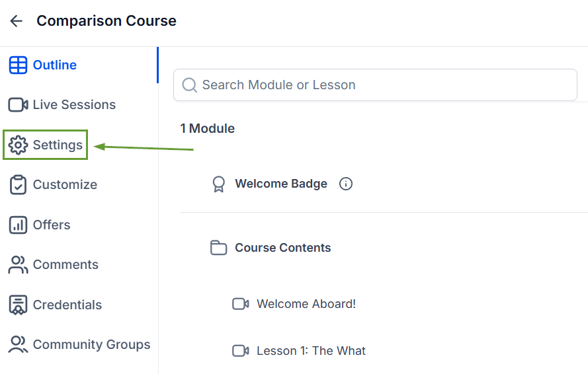Click the Comments people icon
588x374 pixels.
18,264
